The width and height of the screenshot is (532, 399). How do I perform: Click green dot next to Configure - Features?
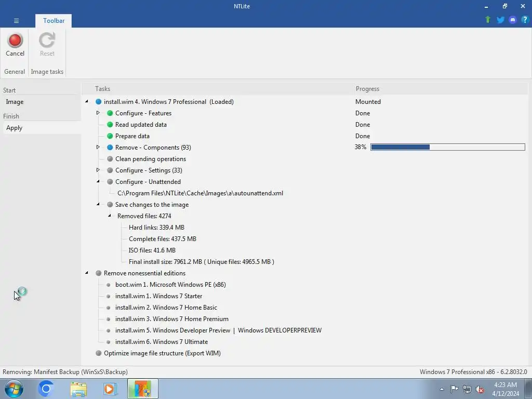[x=110, y=113]
